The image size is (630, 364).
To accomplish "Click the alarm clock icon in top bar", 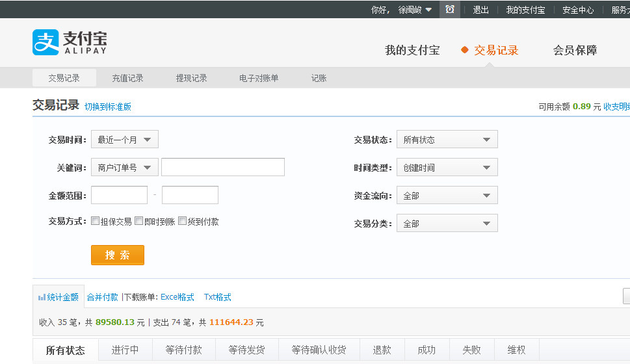I will click(450, 10).
